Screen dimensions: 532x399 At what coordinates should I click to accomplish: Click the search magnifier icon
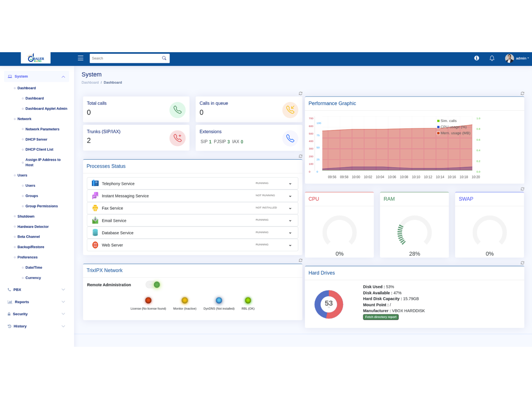(164, 58)
